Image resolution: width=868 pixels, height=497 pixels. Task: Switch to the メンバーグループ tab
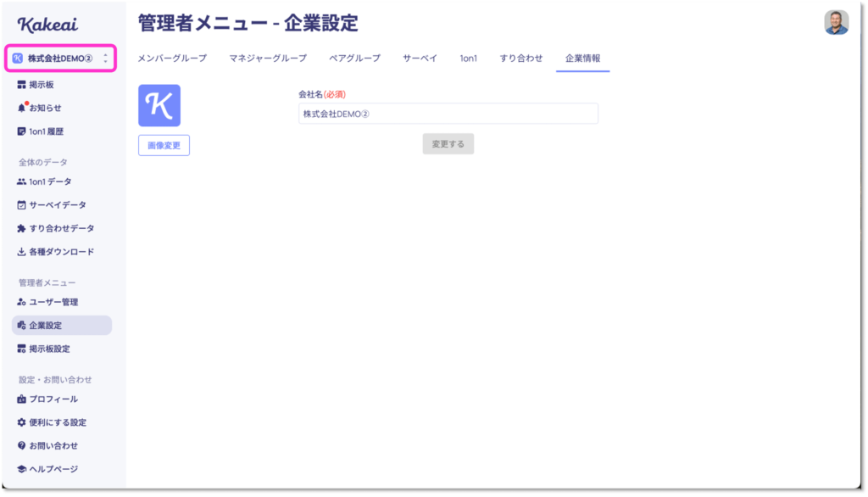(x=172, y=59)
